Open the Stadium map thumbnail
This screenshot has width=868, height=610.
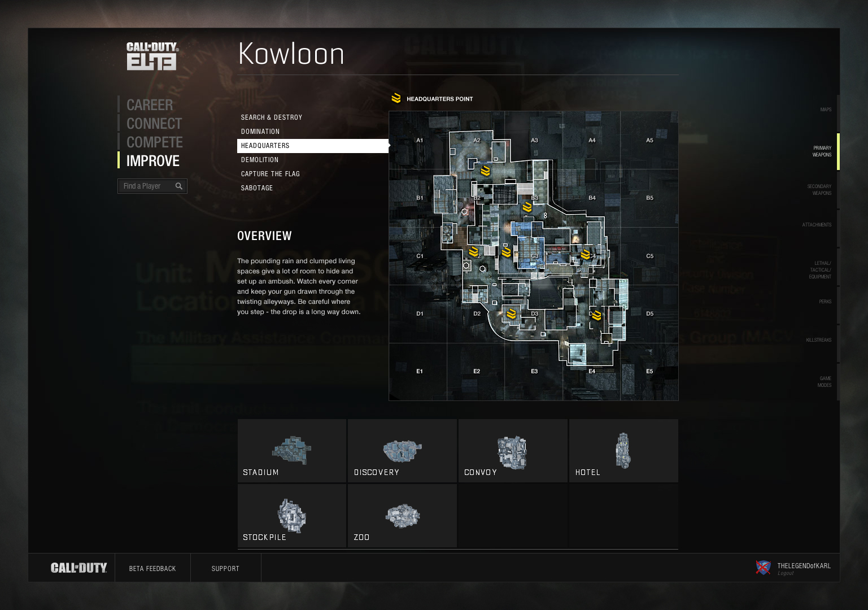tap(292, 451)
